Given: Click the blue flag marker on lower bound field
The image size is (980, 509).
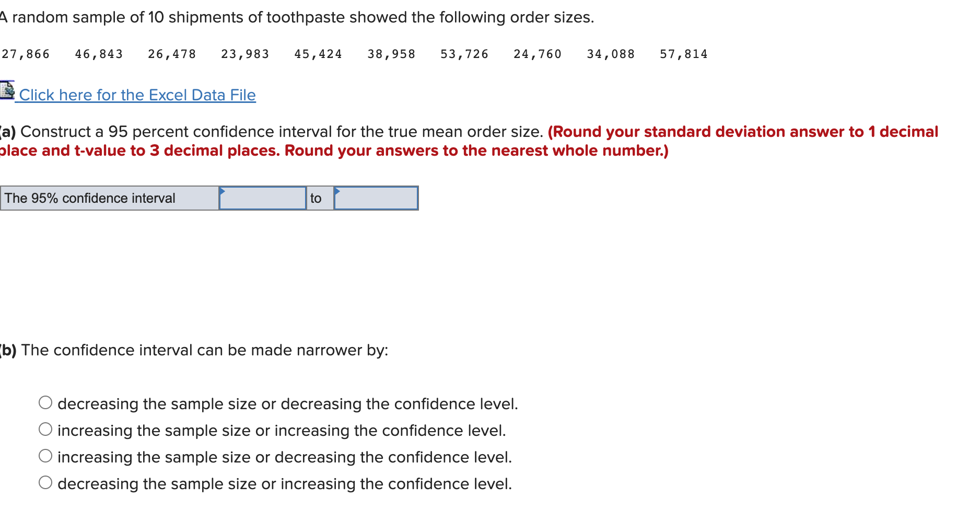Looking at the screenshot, I should click(x=224, y=191).
